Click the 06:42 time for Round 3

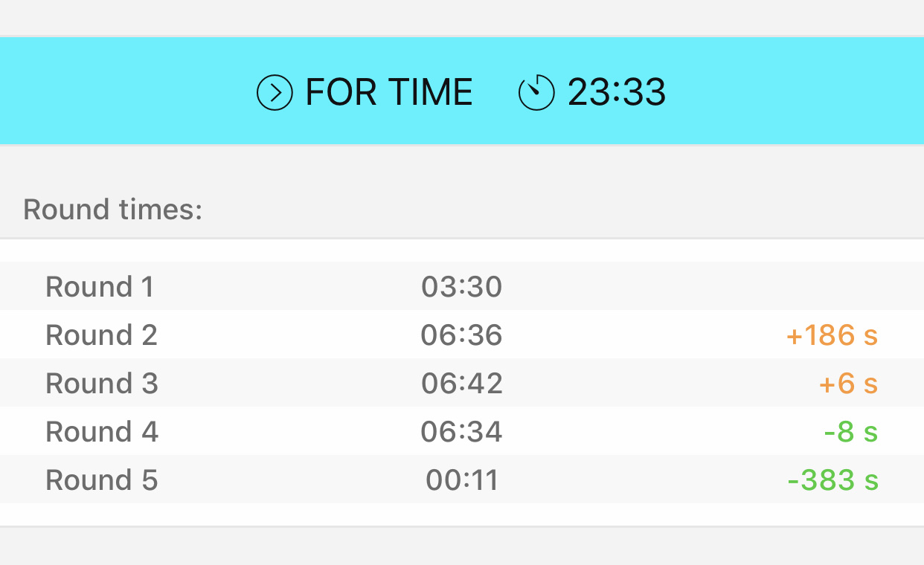tap(462, 384)
